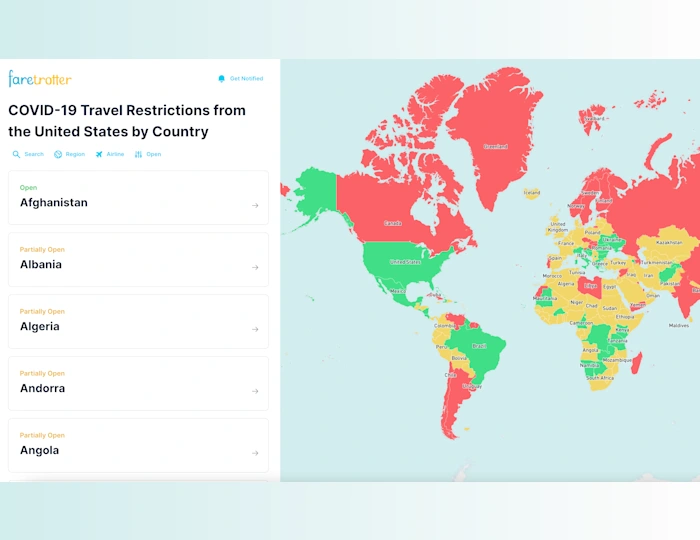Click the Open status sliders icon
Image resolution: width=700 pixels, height=540 pixels.
tap(138, 154)
